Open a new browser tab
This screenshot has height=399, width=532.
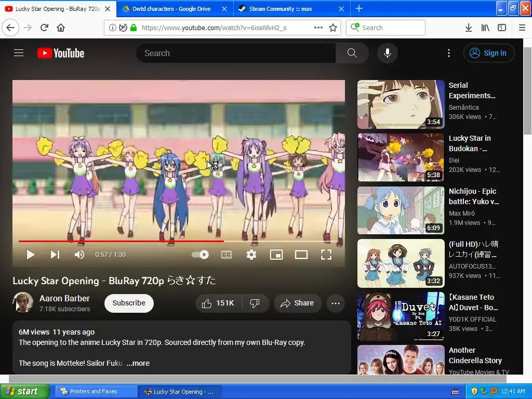(359, 8)
